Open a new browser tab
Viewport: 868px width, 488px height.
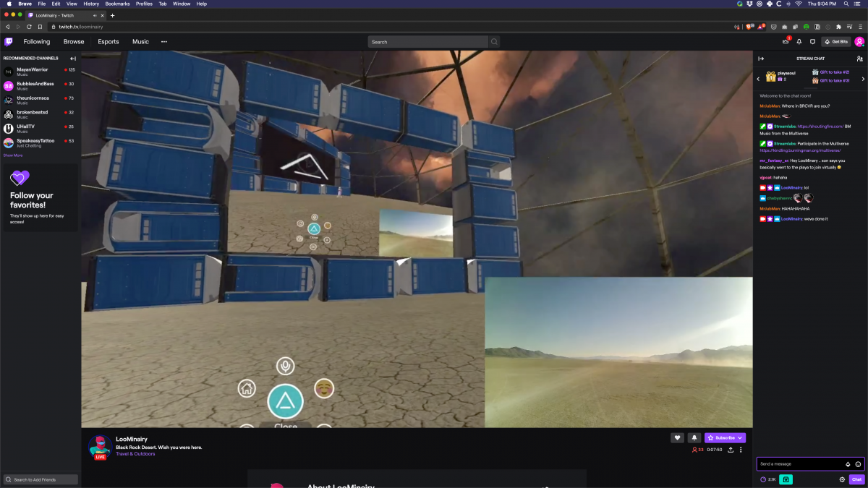pos(112,15)
